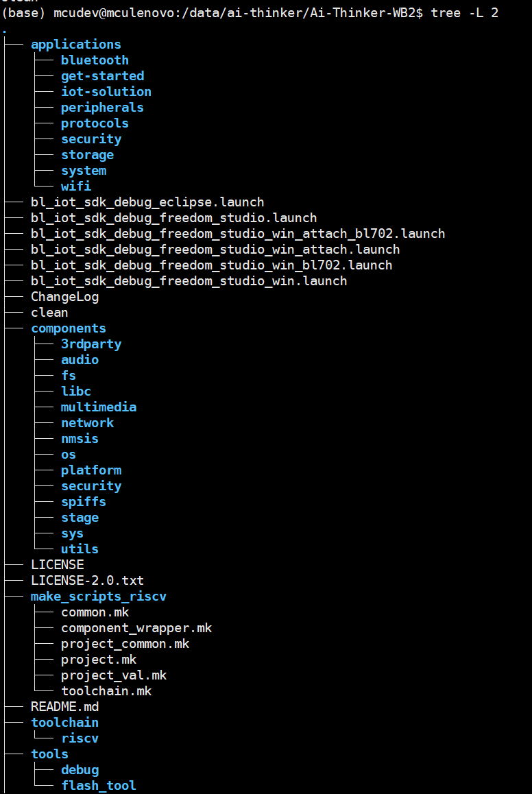The height and width of the screenshot is (794, 532).
Task: Select the LICENSE-2.0.txt file
Action: [x=87, y=580]
